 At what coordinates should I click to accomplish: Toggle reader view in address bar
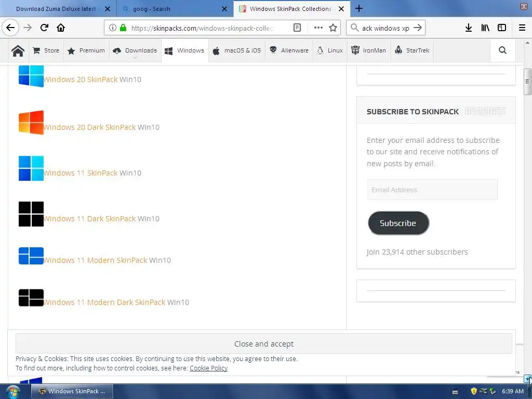tap(297, 28)
